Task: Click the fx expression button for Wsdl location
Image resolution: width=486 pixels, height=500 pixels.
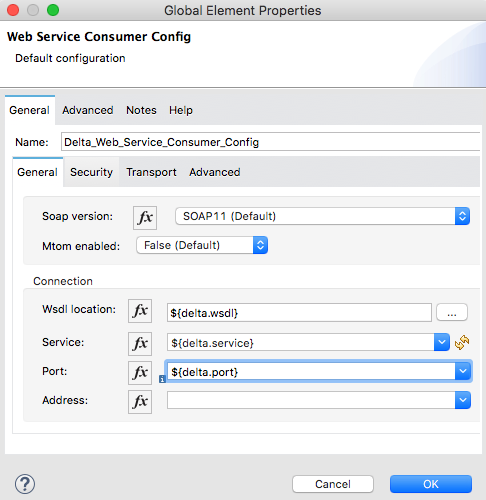Action: pyautogui.click(x=140, y=311)
